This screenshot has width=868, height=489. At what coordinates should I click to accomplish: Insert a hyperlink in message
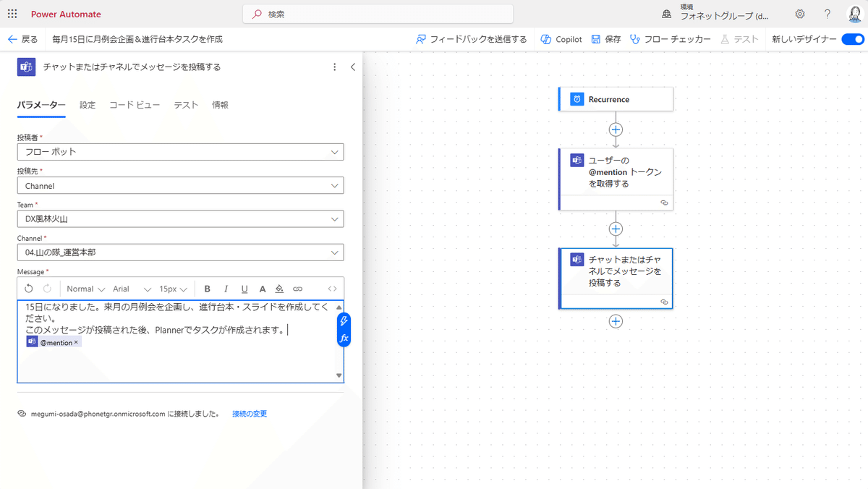[297, 289]
